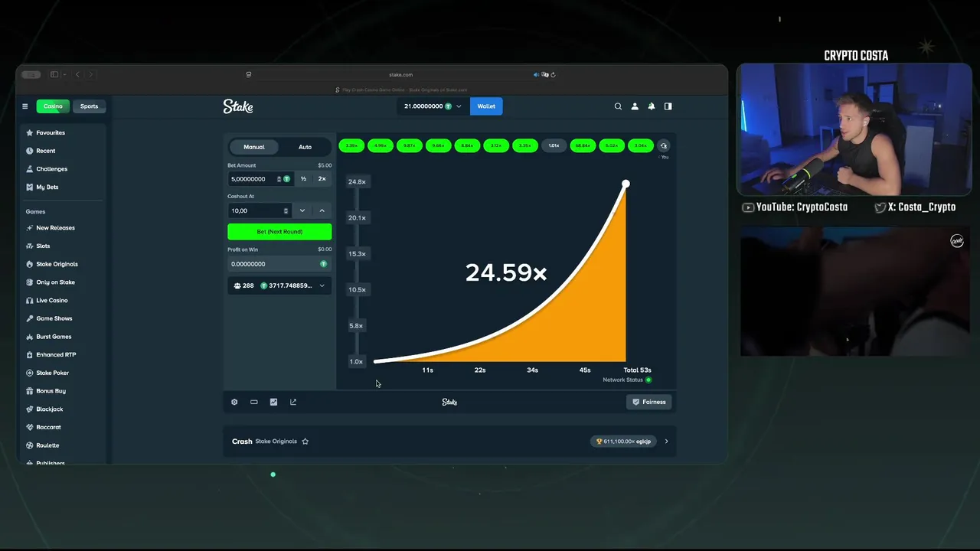Click the Cashout At input field
The width and height of the screenshot is (980, 551).
(260, 210)
